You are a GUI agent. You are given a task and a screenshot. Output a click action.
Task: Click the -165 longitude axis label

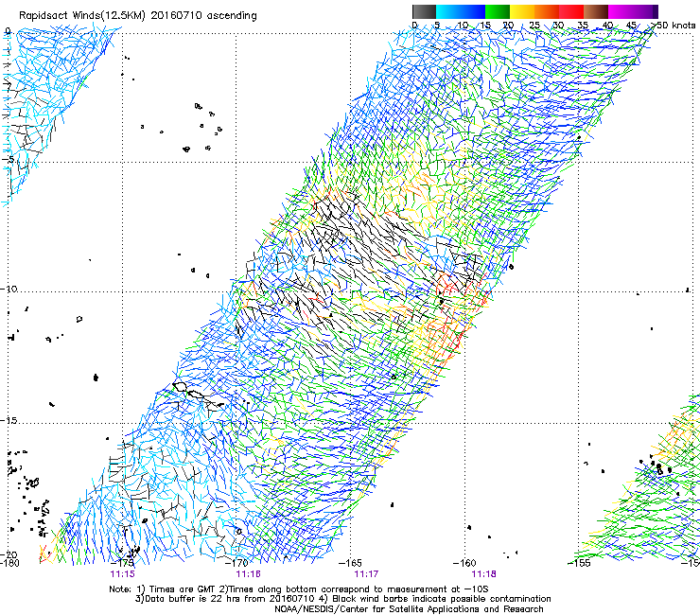(350, 563)
